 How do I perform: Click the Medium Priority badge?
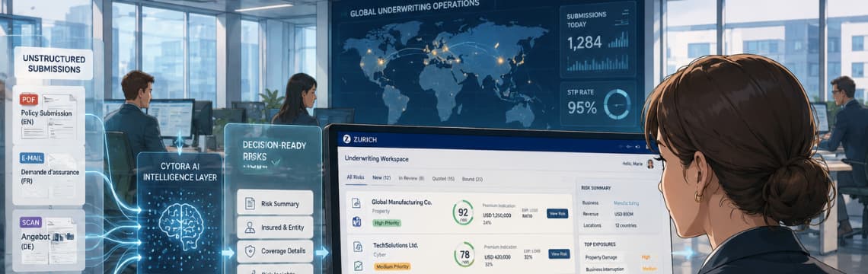392,266
